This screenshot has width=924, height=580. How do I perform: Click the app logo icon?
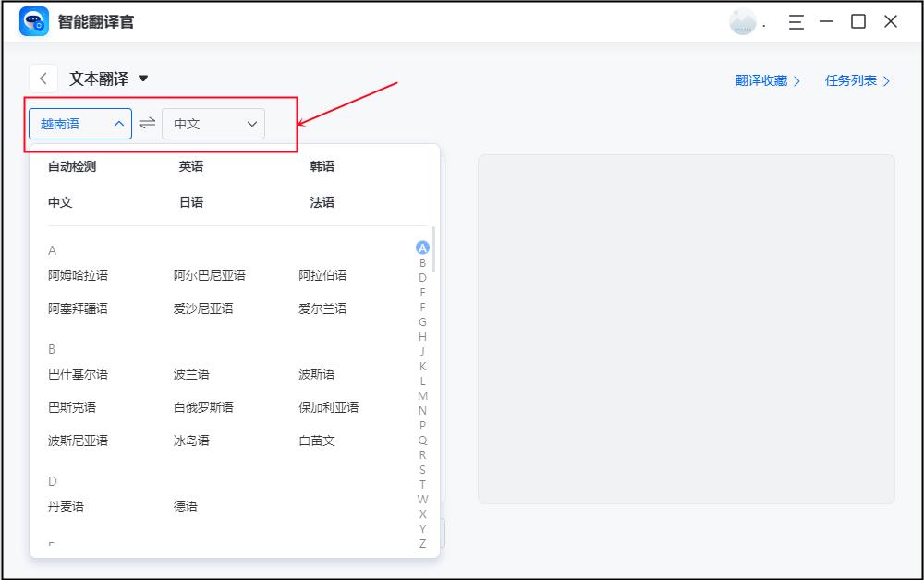tap(34, 21)
